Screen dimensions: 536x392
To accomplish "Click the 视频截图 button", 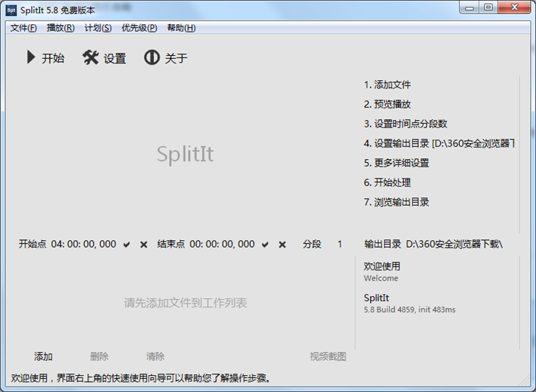I will tap(328, 357).
